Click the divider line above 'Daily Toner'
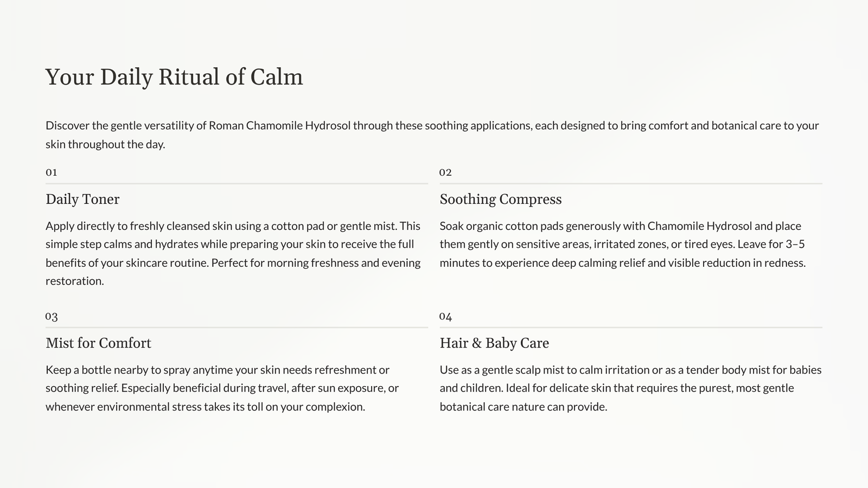The height and width of the screenshot is (488, 868). point(237,184)
